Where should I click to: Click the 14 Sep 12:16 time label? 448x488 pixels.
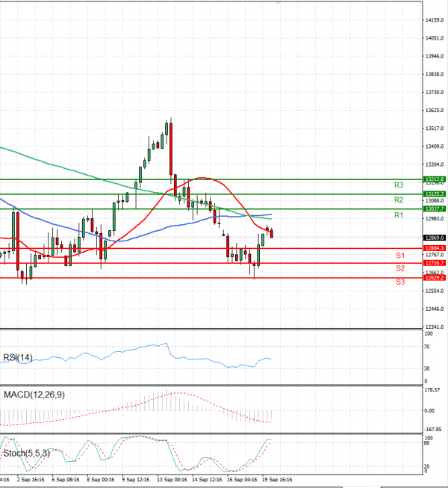tap(207, 480)
